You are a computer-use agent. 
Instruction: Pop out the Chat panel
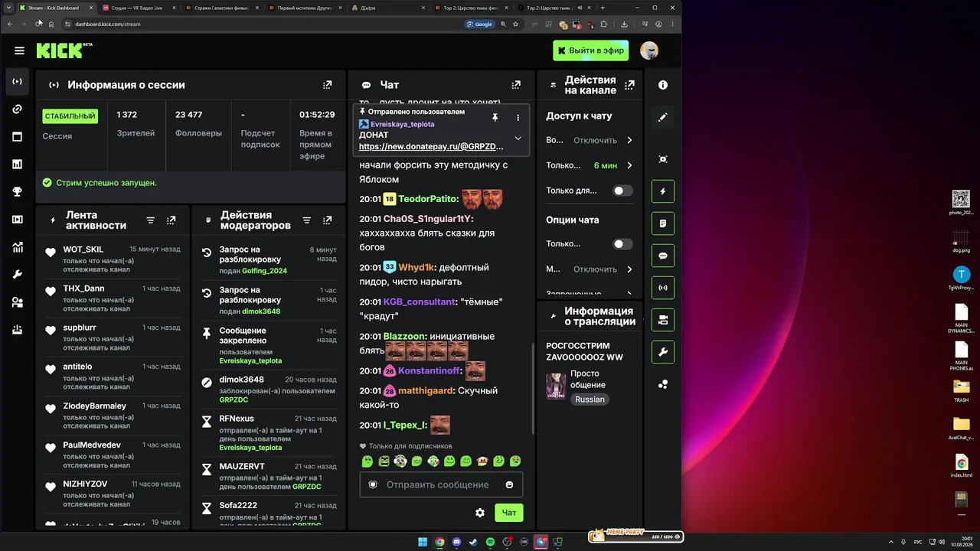click(x=516, y=85)
